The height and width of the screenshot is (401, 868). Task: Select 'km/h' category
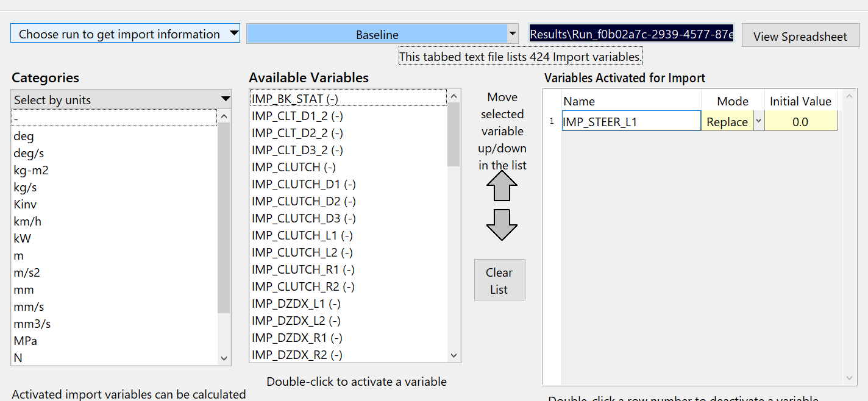coord(114,221)
